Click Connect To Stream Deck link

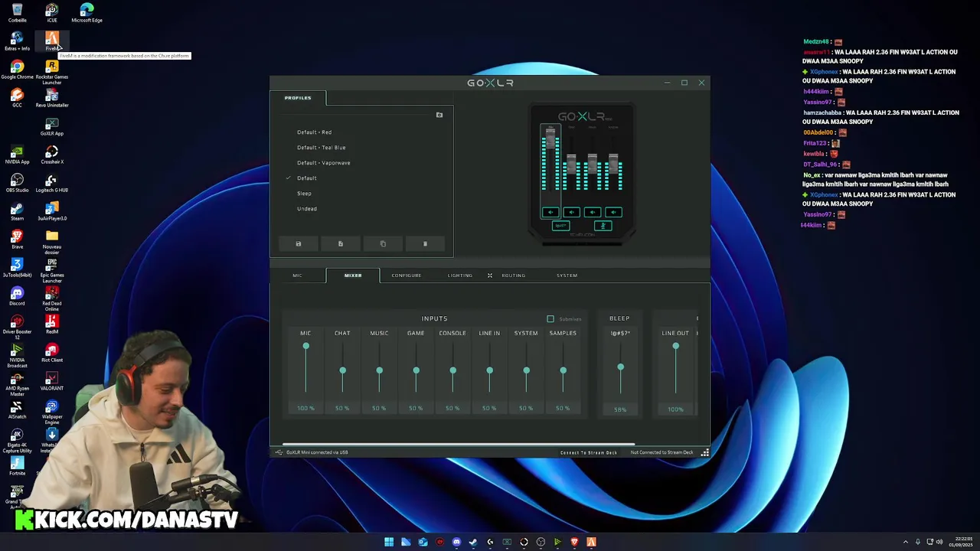(589, 452)
